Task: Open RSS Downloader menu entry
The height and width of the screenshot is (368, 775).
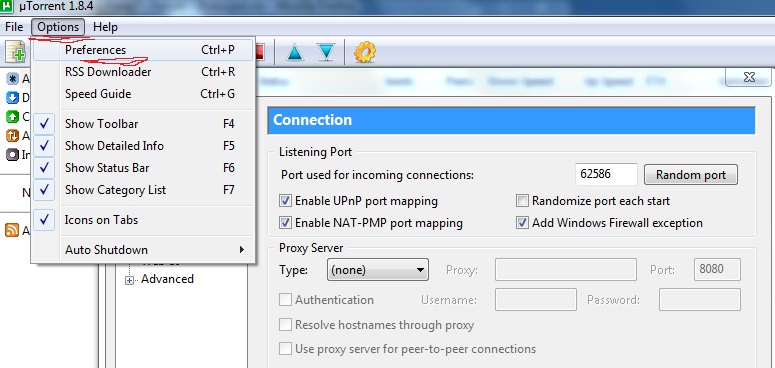Action: pos(143,72)
